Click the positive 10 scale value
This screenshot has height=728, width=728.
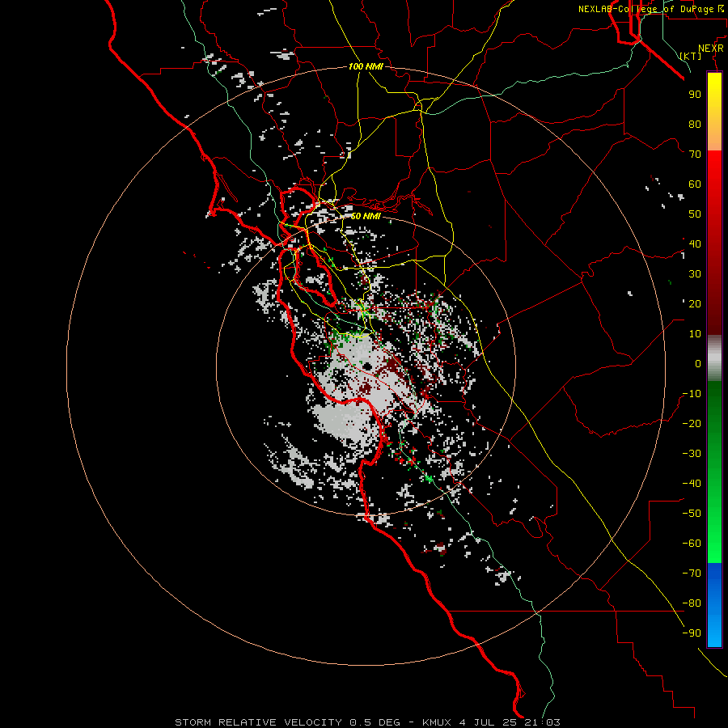(695, 334)
